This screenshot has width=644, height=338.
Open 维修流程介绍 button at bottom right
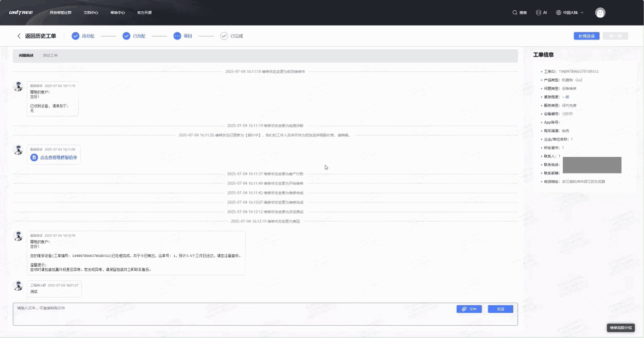[621, 328]
